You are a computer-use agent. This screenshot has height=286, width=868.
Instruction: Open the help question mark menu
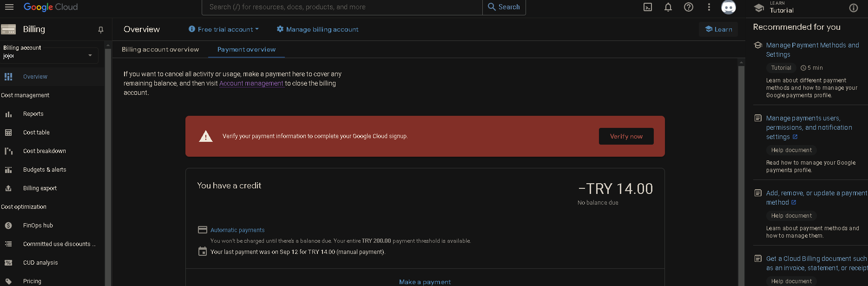point(689,7)
